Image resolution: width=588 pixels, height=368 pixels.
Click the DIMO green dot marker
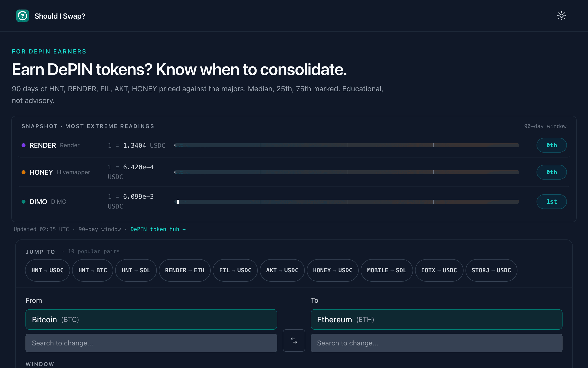tap(24, 202)
